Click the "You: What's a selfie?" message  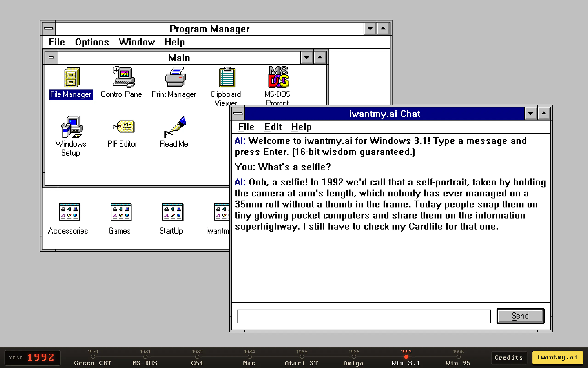click(x=283, y=167)
